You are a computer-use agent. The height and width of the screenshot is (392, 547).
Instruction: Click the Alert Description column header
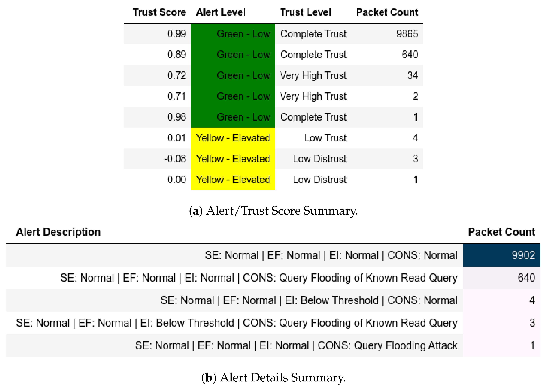[58, 232]
